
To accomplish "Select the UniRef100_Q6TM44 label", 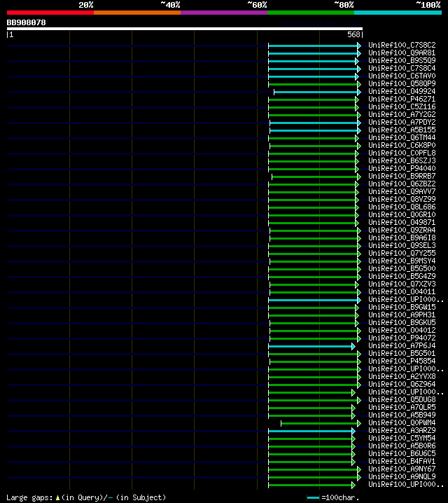I will tap(402, 137).
